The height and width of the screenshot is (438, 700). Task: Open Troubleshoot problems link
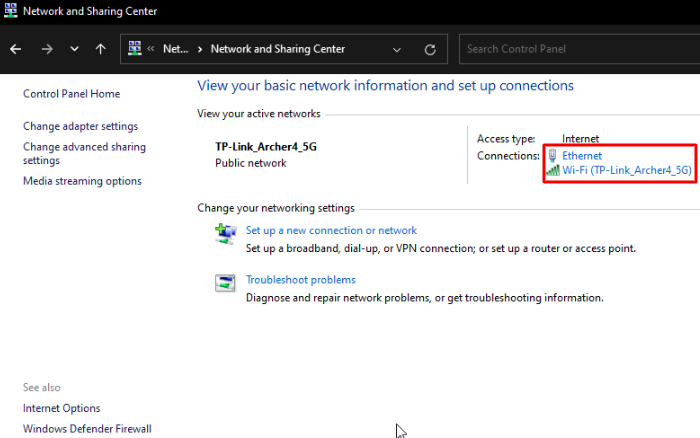click(x=301, y=280)
